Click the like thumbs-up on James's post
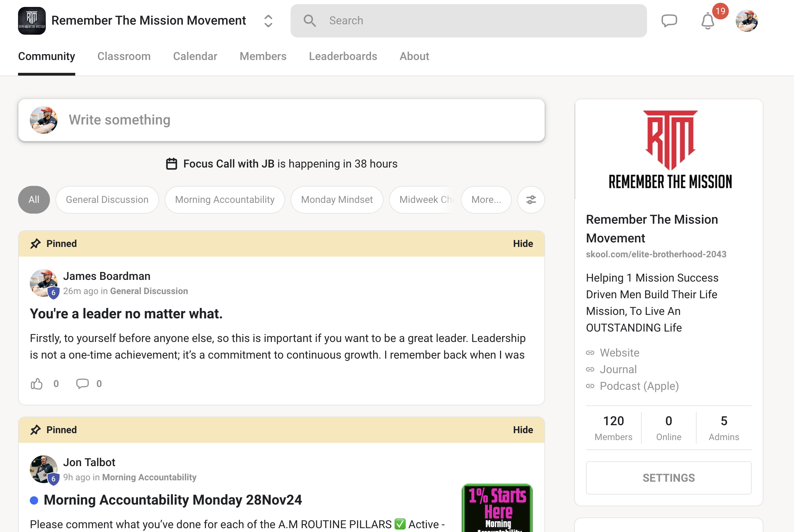 click(x=37, y=384)
